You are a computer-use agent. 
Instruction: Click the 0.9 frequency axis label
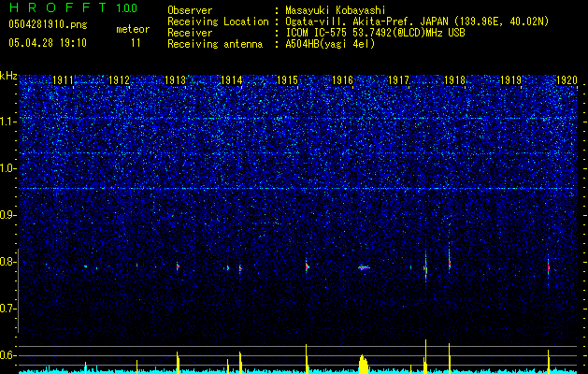click(x=8, y=214)
